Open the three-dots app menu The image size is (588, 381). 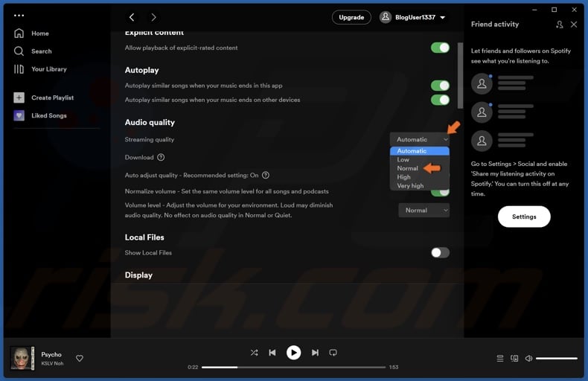click(x=19, y=16)
